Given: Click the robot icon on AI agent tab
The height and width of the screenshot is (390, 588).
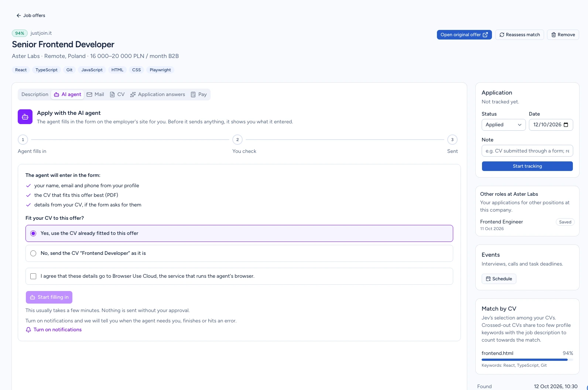Looking at the screenshot, I should pyautogui.click(x=57, y=95).
